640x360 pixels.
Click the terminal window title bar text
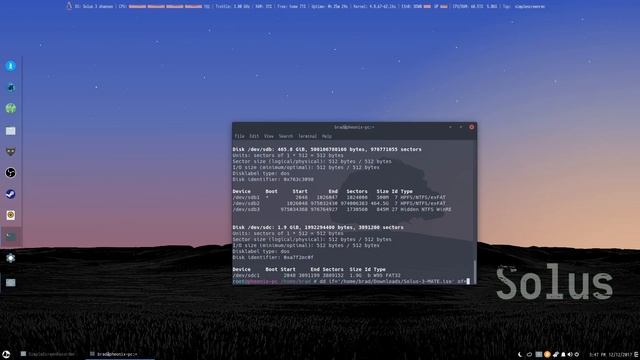(354, 127)
